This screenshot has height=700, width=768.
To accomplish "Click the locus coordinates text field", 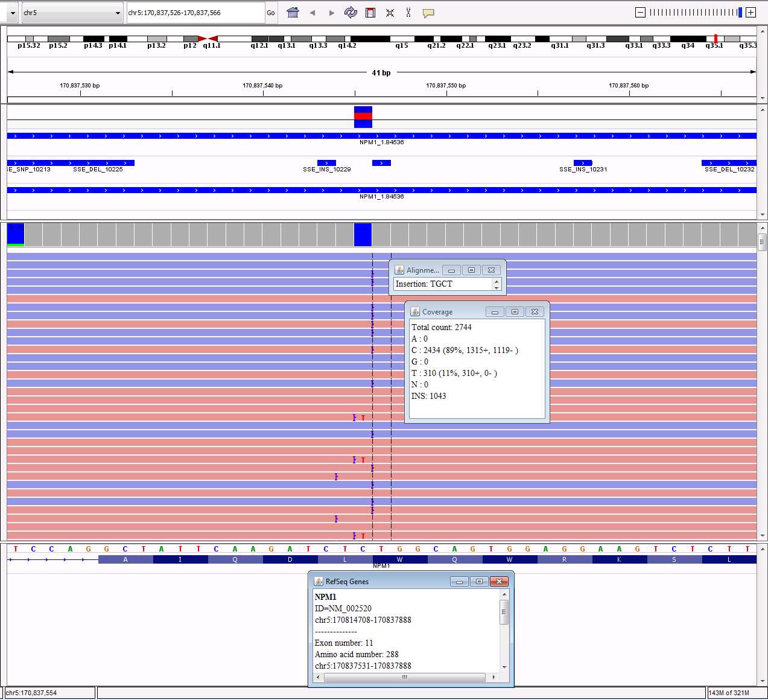I will [x=195, y=13].
